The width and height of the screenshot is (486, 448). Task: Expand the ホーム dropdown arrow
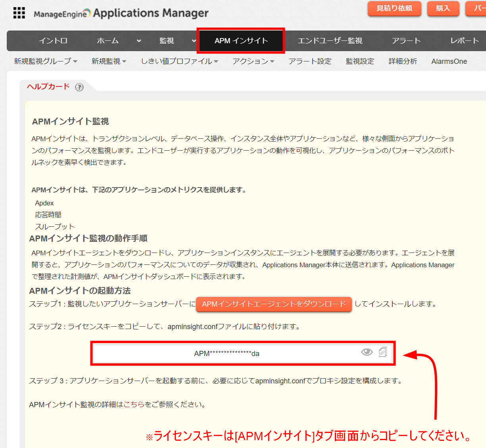tap(139, 41)
